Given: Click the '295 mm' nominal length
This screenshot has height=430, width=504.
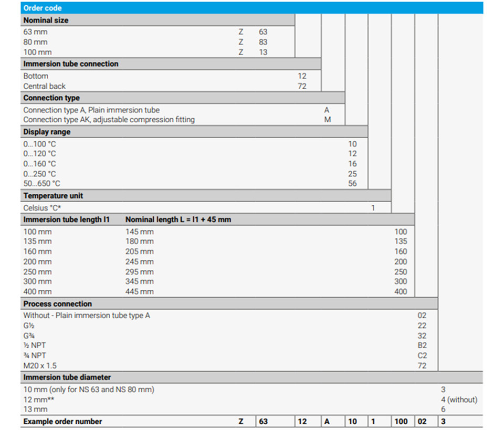Looking at the screenshot, I should (140, 272).
